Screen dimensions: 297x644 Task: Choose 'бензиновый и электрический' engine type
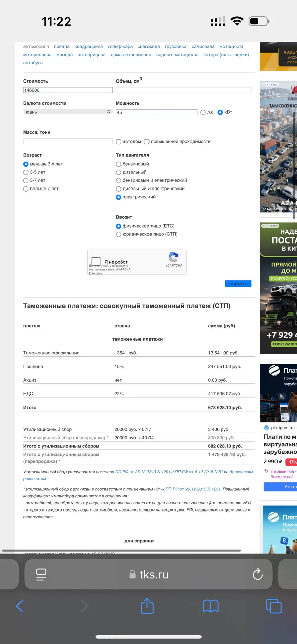(118, 180)
